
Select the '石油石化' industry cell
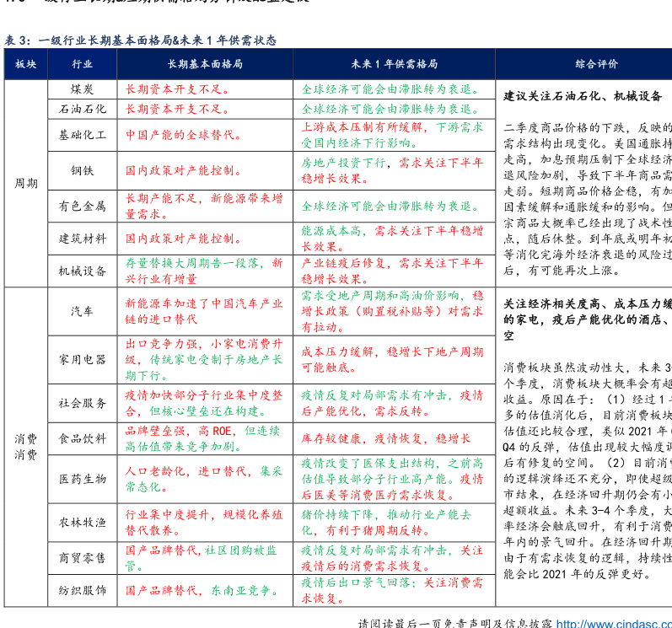pyautogui.click(x=83, y=109)
